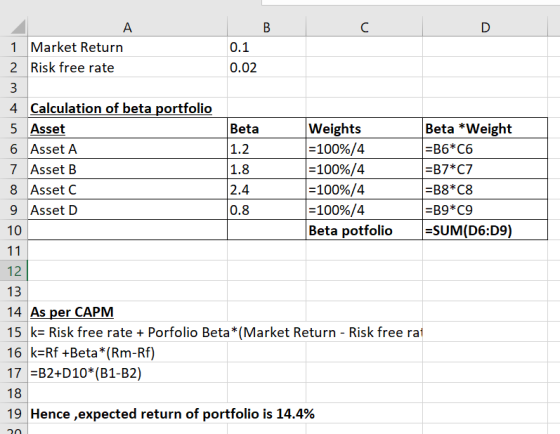Click the =SUM(D6:D9) cell
This screenshot has height=434, width=560.
pos(485,230)
